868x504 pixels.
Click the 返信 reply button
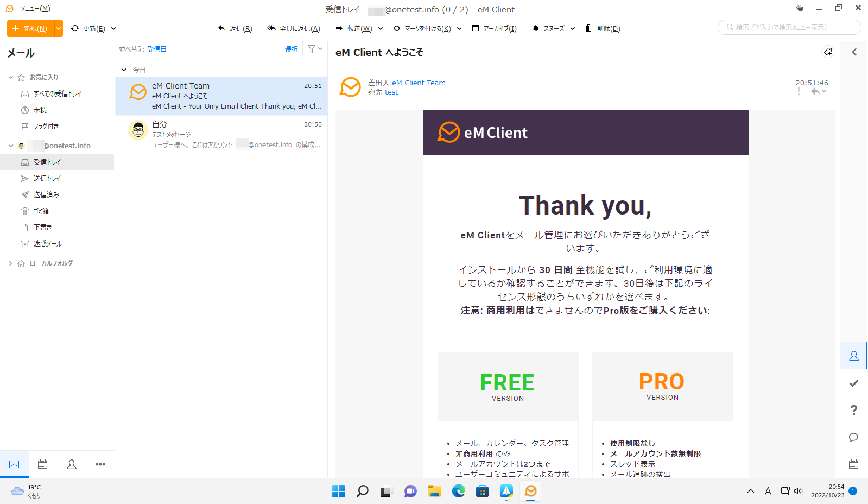235,28
